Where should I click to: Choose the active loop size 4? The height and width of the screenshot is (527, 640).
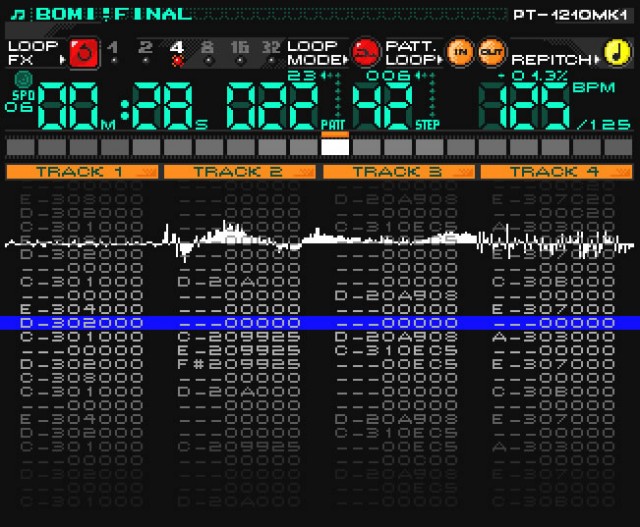click(x=177, y=47)
